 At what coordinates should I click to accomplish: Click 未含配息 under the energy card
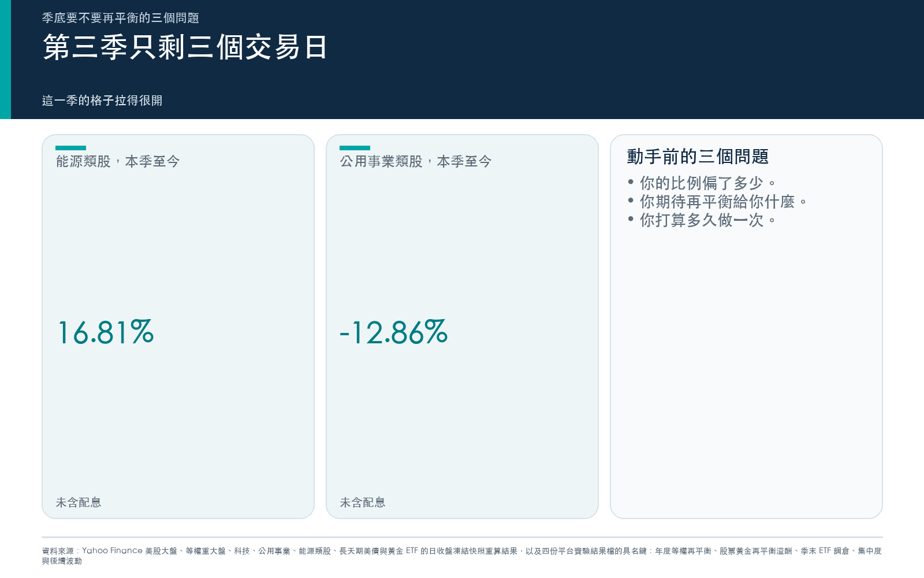(79, 502)
